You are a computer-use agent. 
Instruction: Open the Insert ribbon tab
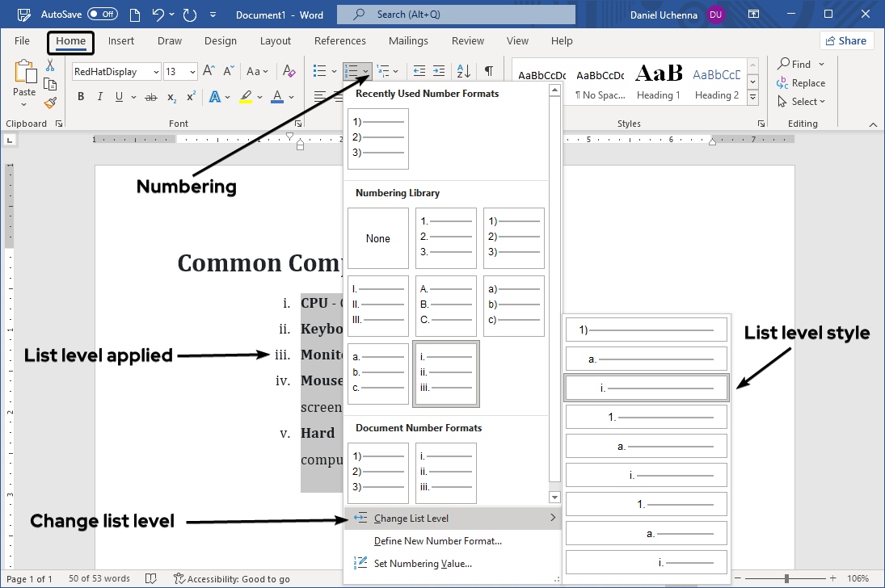click(121, 41)
